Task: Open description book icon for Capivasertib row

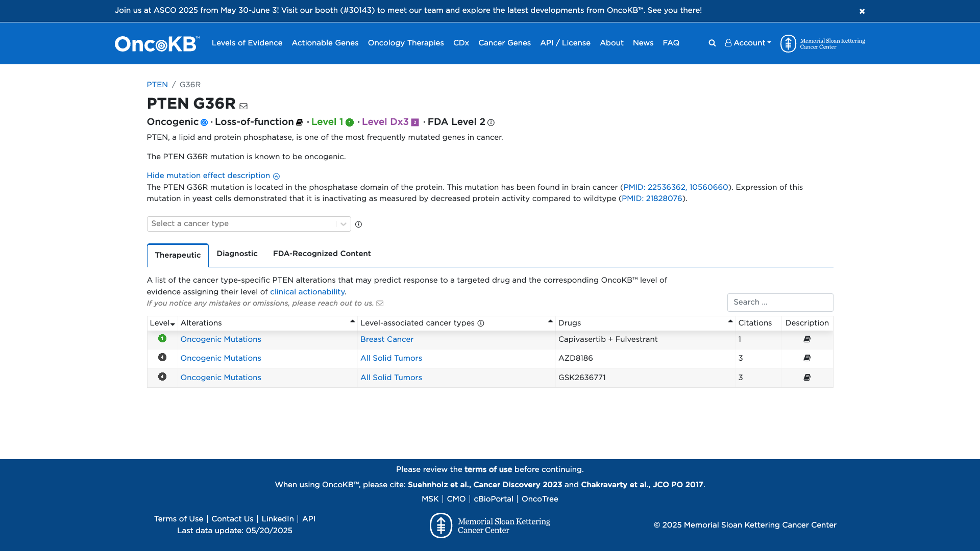Action: coord(807,339)
